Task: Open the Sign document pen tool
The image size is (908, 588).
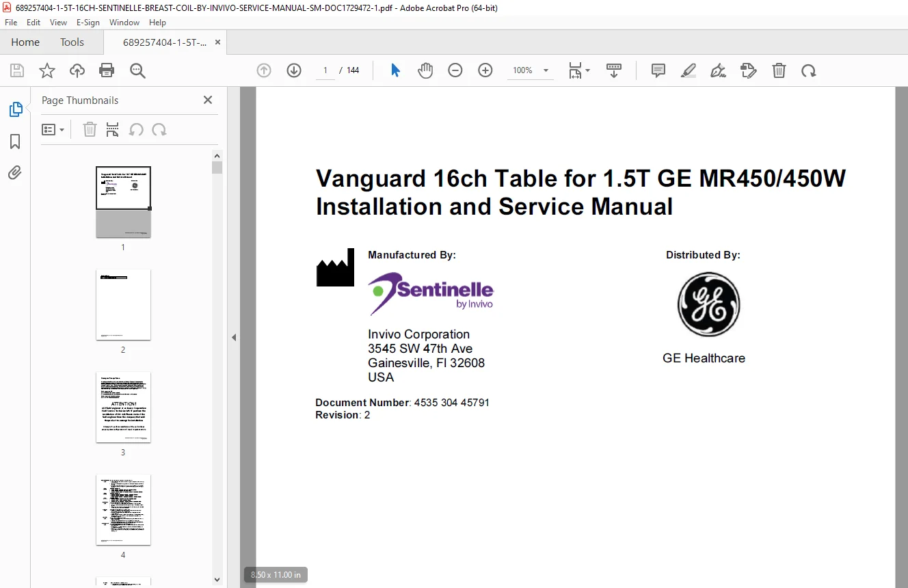Action: tap(718, 70)
